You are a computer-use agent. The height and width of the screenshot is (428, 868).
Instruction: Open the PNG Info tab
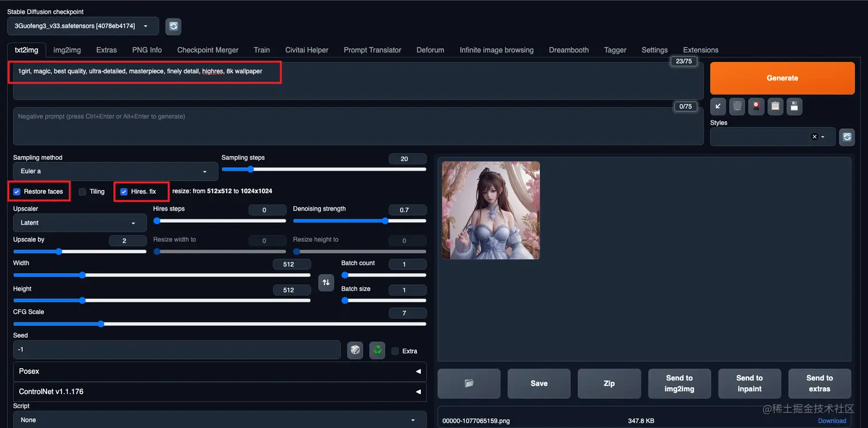tap(147, 50)
